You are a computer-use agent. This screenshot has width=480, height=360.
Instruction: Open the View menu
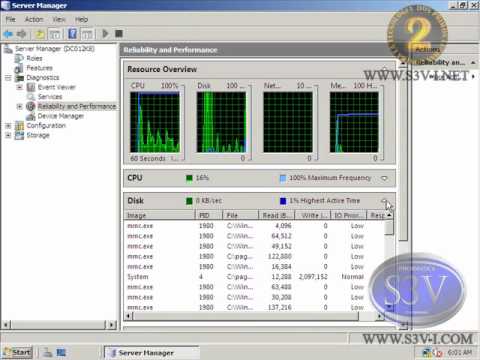click(x=59, y=19)
